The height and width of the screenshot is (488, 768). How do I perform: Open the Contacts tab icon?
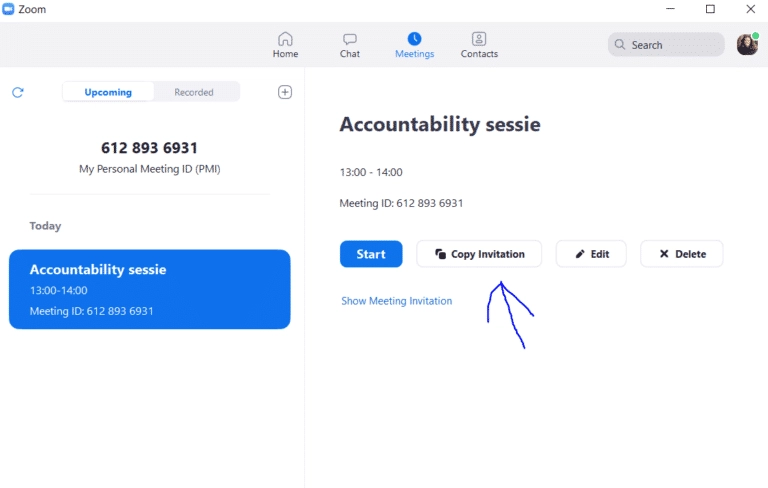(x=479, y=39)
